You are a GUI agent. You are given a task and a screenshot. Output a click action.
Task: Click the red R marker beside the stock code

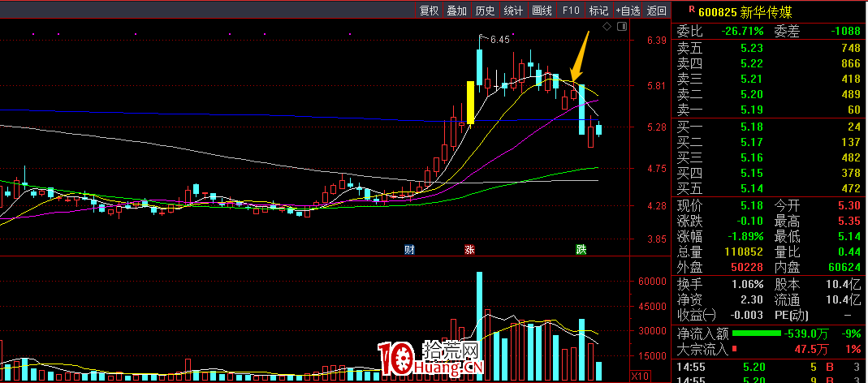point(690,10)
